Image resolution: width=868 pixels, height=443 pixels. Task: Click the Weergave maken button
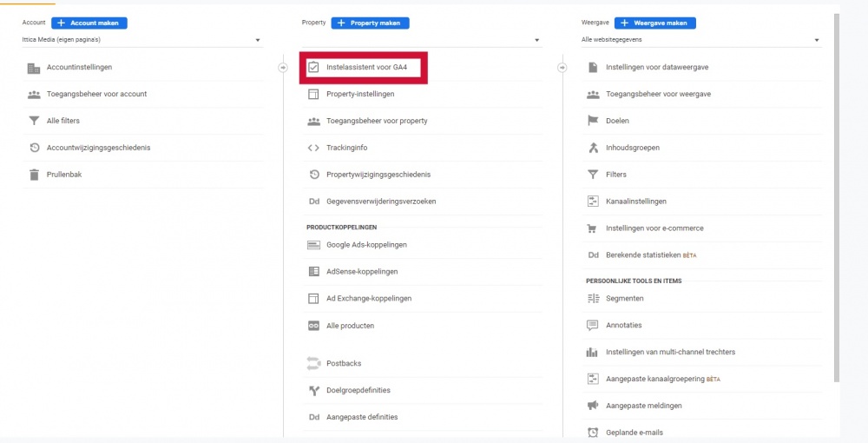pos(654,23)
